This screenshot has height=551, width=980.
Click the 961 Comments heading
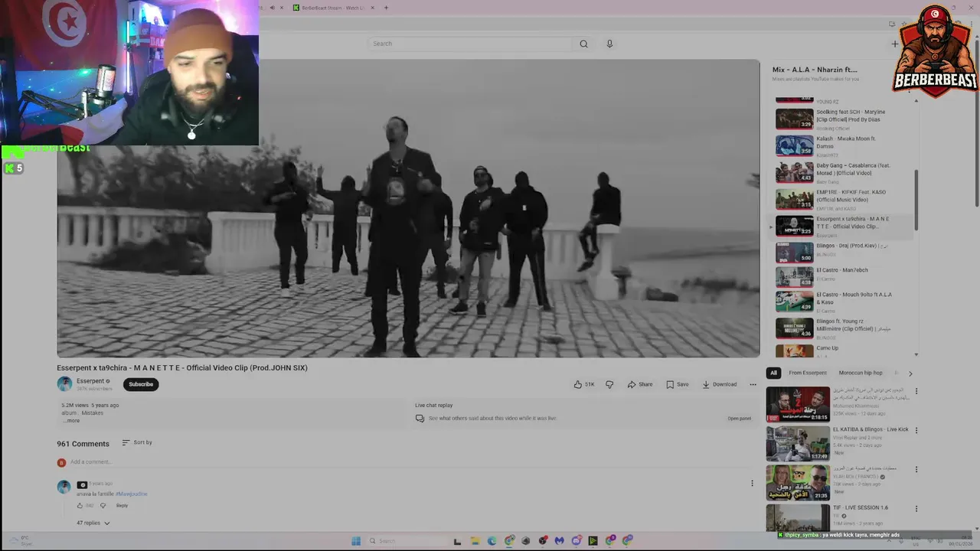83,444
